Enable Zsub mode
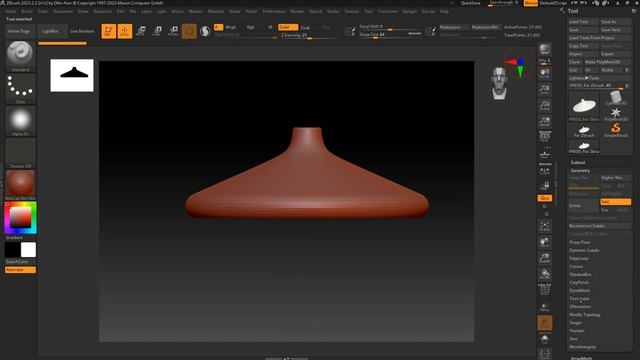Viewport: 640px width, 360px height. click(x=305, y=27)
